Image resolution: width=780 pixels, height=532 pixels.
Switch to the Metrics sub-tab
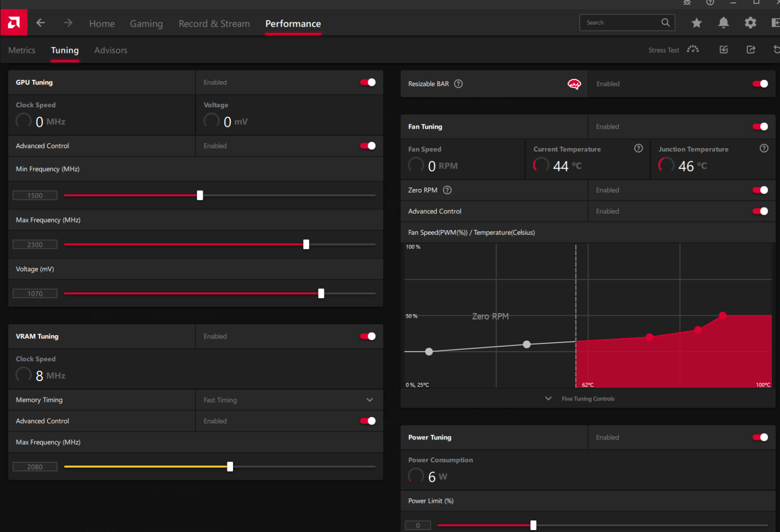coord(22,50)
